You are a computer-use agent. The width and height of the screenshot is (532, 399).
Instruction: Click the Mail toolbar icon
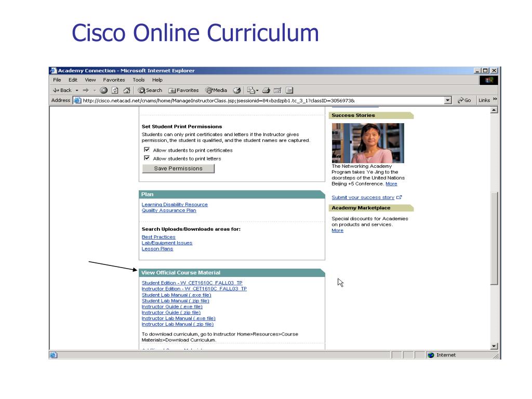click(x=251, y=90)
